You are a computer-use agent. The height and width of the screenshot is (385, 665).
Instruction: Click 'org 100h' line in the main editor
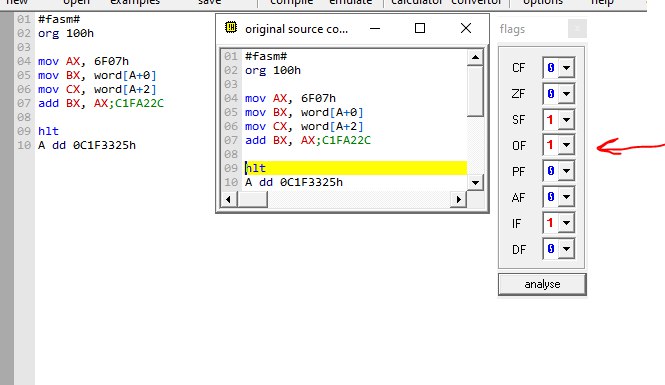pyautogui.click(x=66, y=33)
